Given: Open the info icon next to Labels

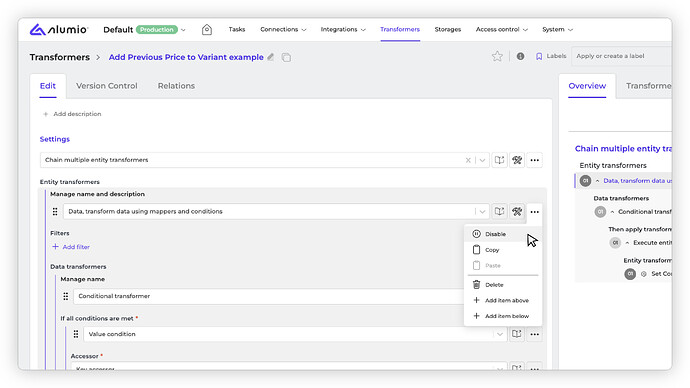Looking at the screenshot, I should [x=520, y=56].
